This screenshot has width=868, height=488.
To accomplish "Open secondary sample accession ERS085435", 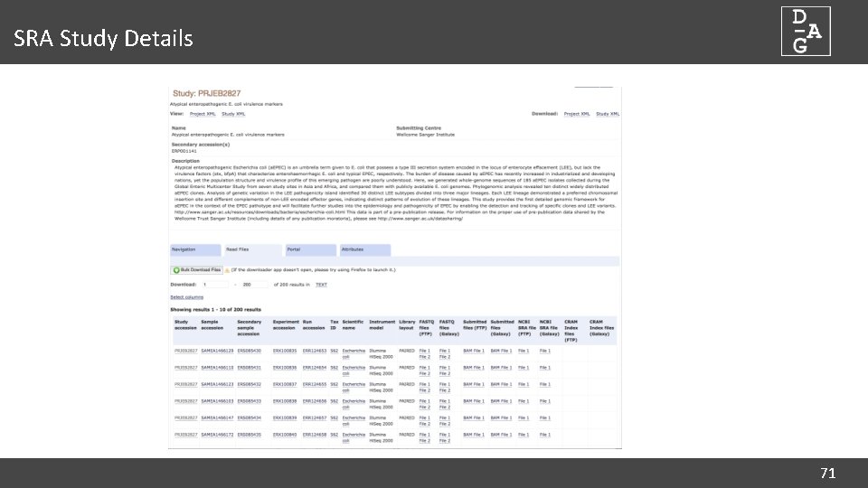I will click(250, 435).
